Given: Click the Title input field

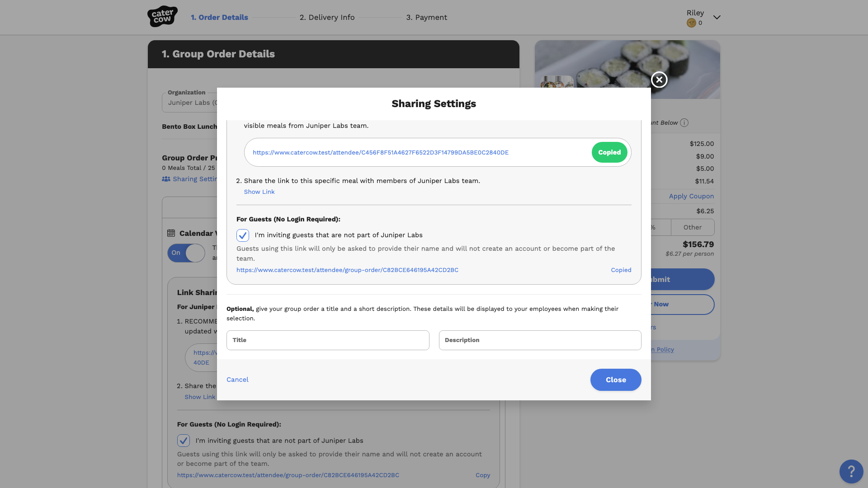Looking at the screenshot, I should 328,340.
